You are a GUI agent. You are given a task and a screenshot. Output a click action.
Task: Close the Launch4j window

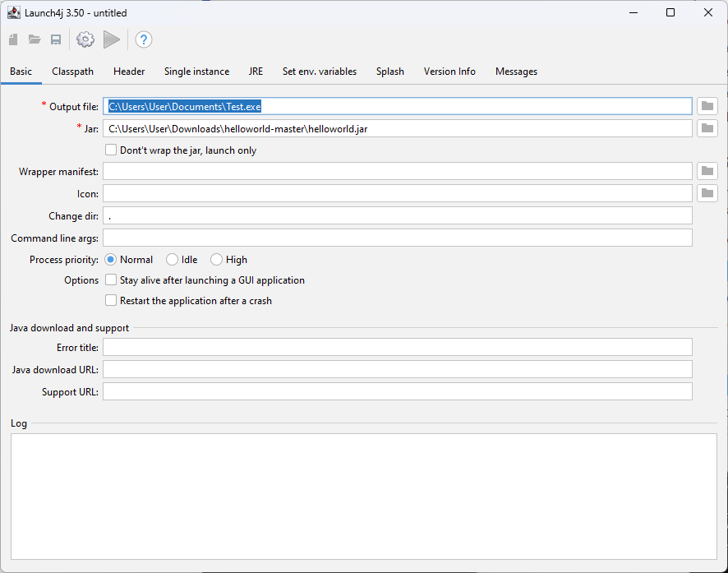[x=708, y=12]
